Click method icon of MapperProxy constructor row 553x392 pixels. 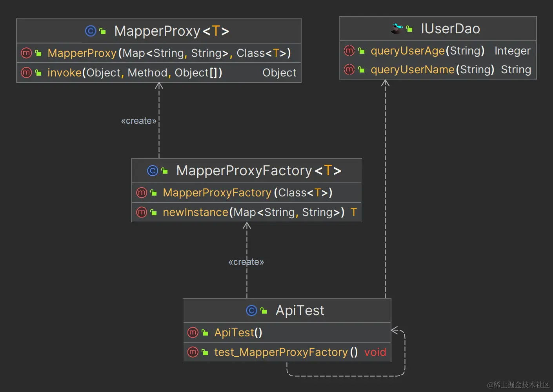tap(26, 53)
